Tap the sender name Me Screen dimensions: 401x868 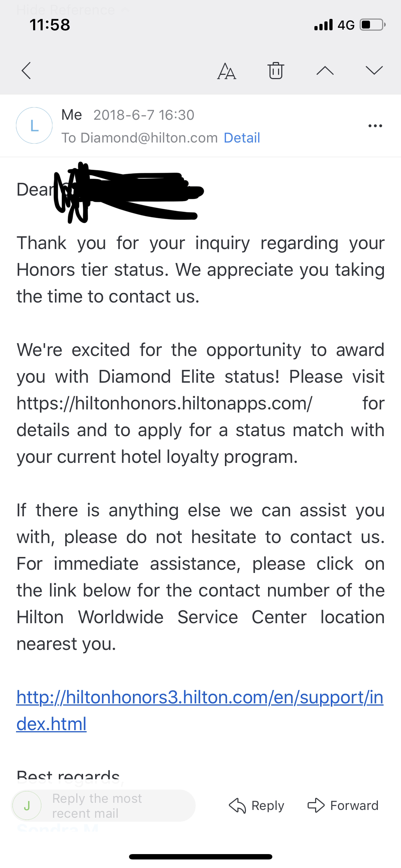(72, 115)
